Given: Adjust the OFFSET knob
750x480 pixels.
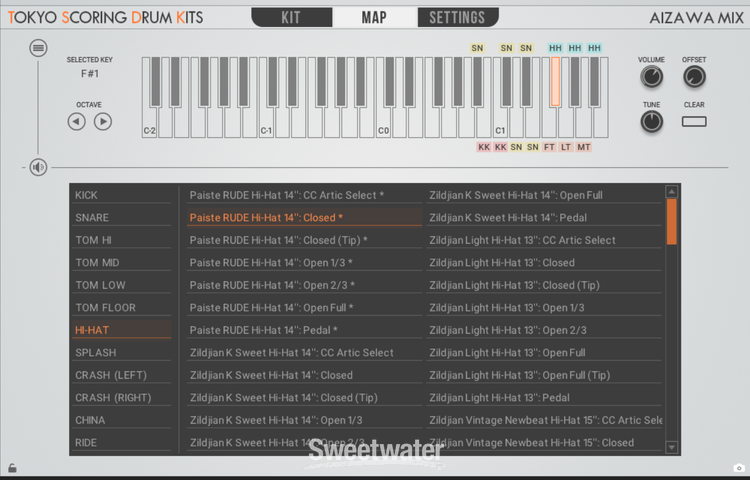Looking at the screenshot, I should [694, 77].
